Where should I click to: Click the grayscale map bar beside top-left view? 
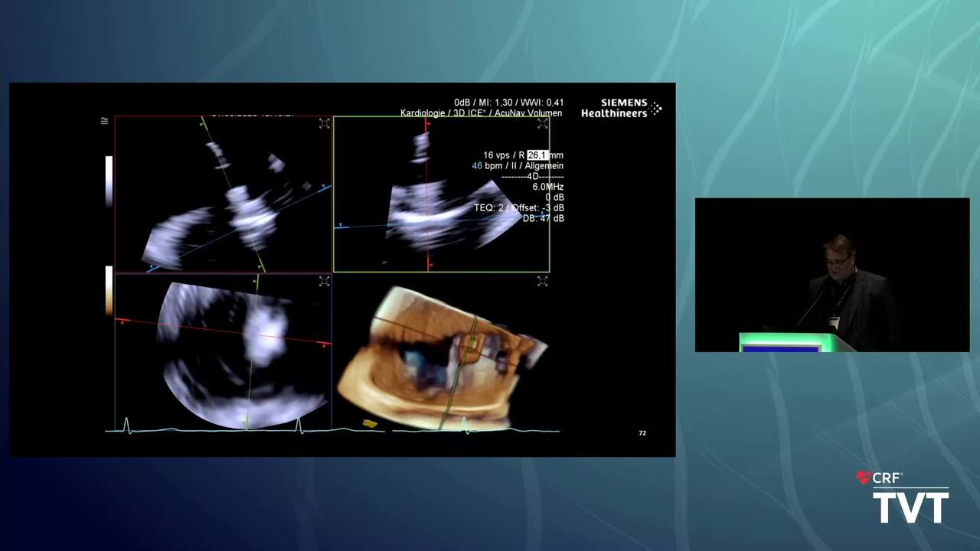[x=109, y=181]
